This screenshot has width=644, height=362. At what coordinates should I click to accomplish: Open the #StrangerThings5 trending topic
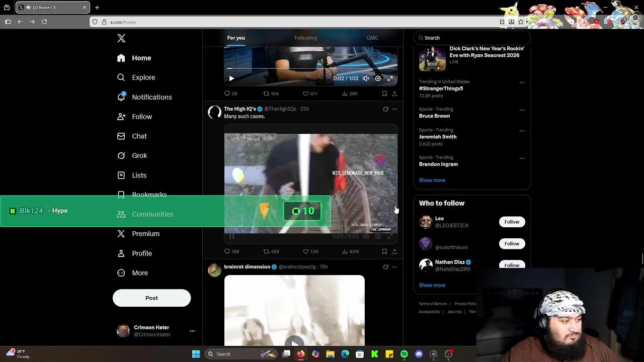point(441,88)
